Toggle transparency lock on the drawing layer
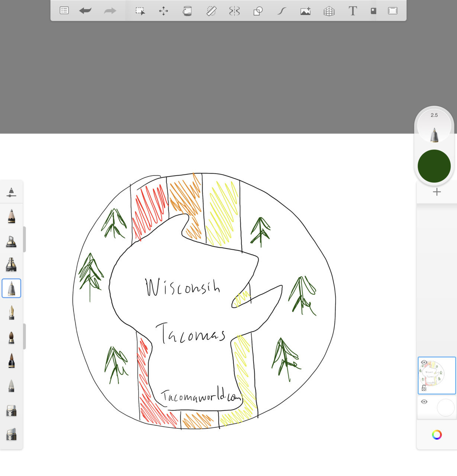Screen dimensions: 457x476 pos(424,388)
